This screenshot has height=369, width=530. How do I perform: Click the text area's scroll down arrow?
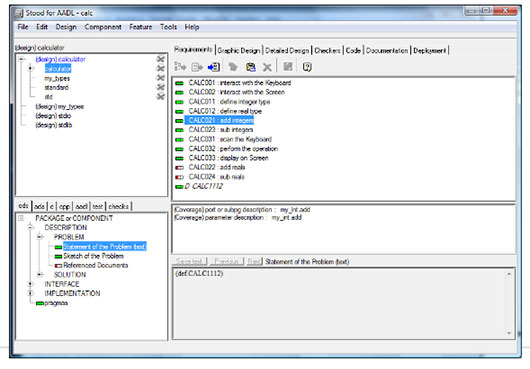[509, 333]
